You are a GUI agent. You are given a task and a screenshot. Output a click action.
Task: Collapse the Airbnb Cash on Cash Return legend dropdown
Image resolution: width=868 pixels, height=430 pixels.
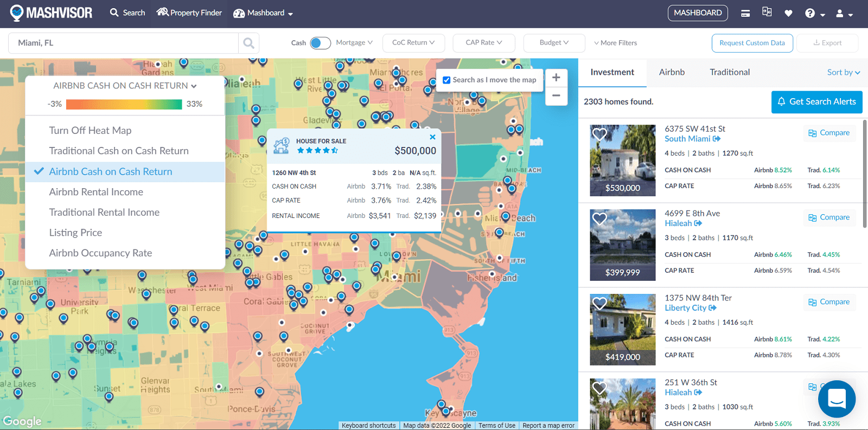125,86
